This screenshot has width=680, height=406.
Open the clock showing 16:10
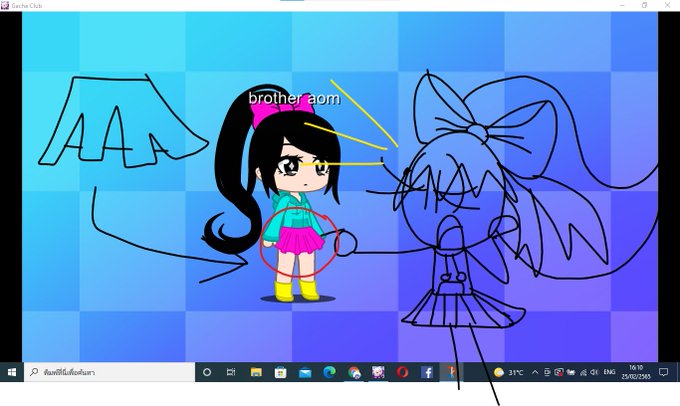point(636,372)
